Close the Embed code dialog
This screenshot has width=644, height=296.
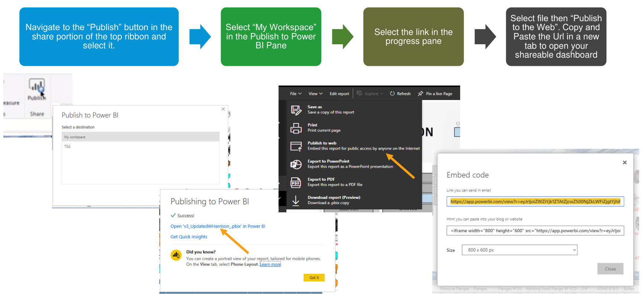pyautogui.click(x=625, y=163)
